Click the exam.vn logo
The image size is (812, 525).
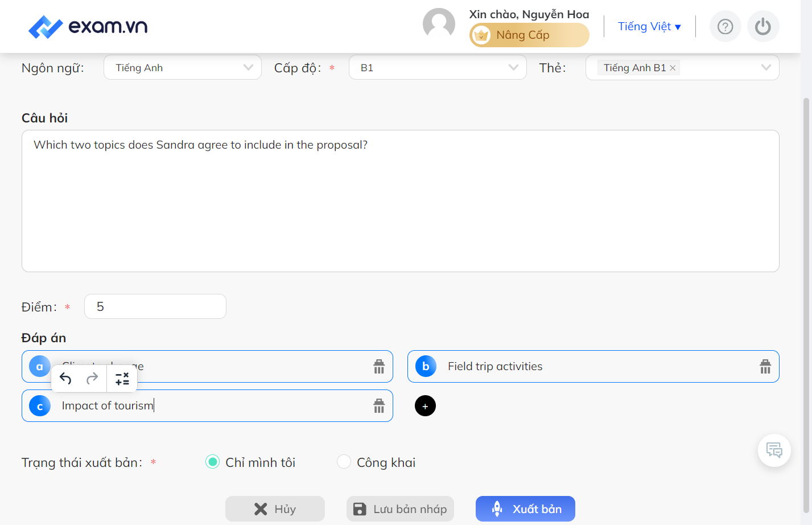click(x=88, y=26)
